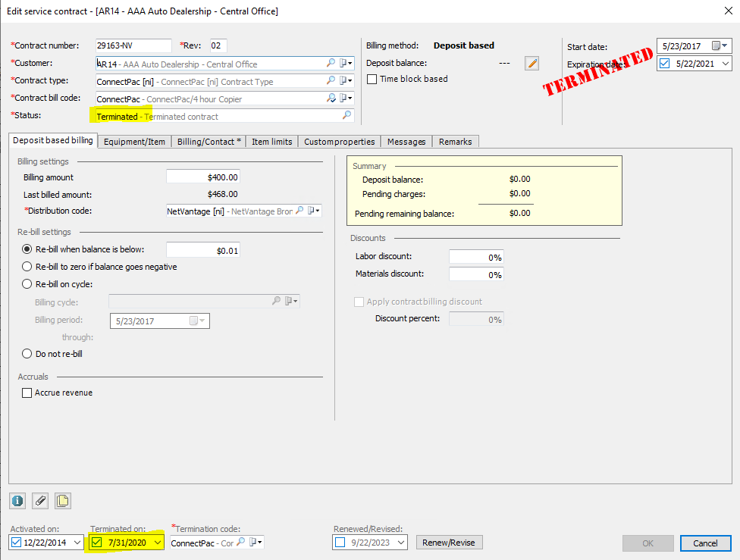The width and height of the screenshot is (740, 560).
Task: Open the Billing/Contact tab
Action: pos(209,142)
